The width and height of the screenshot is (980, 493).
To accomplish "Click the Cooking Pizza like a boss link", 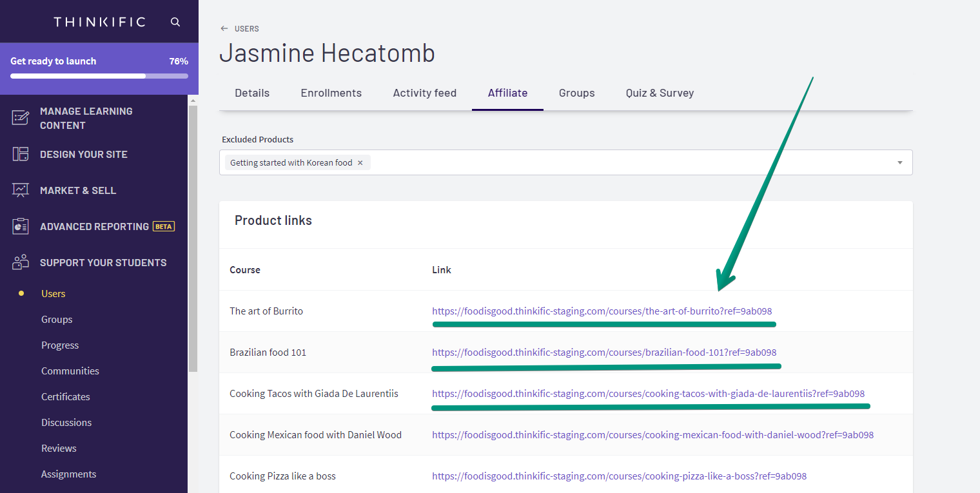I will (619, 476).
